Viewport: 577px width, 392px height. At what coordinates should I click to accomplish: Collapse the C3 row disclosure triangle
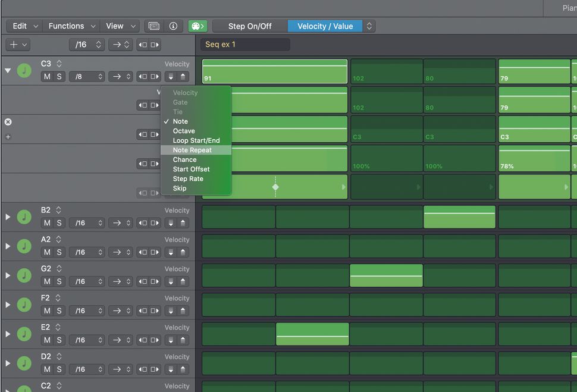click(8, 70)
